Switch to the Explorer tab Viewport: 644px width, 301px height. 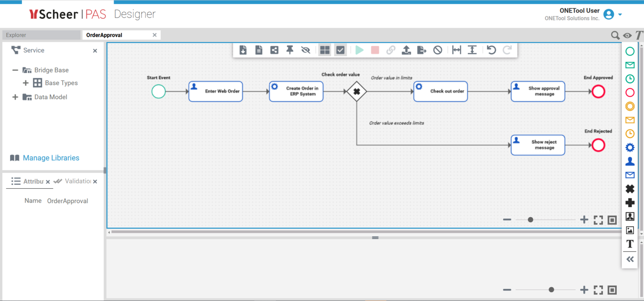[41, 35]
